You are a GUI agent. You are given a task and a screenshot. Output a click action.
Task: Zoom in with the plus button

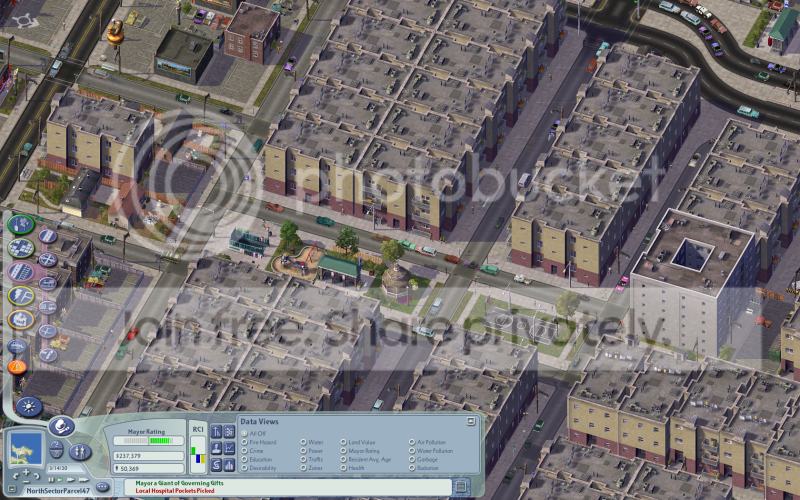pos(26,472)
